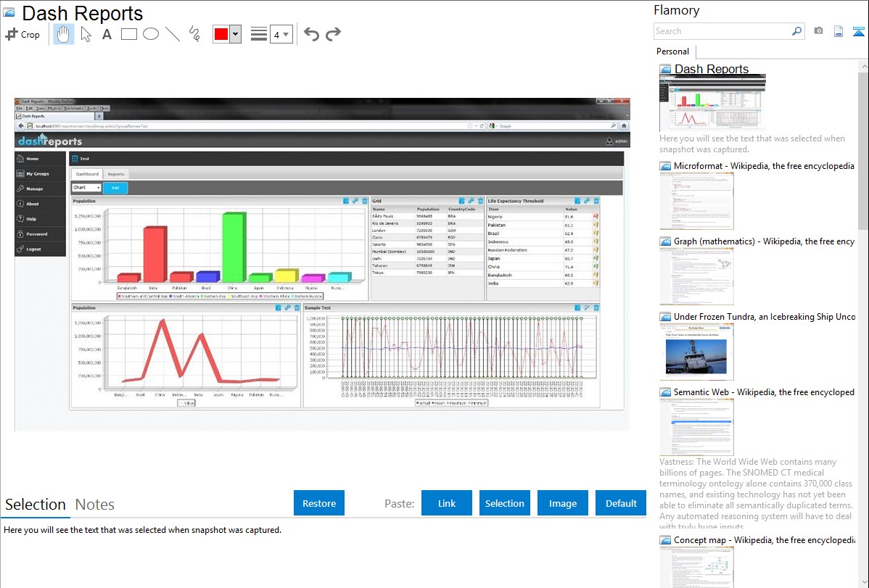This screenshot has height=588, width=869.
Task: Select 'Microformat - Wikipedia, the free encyclopedia' title
Action: pyautogui.click(x=764, y=166)
